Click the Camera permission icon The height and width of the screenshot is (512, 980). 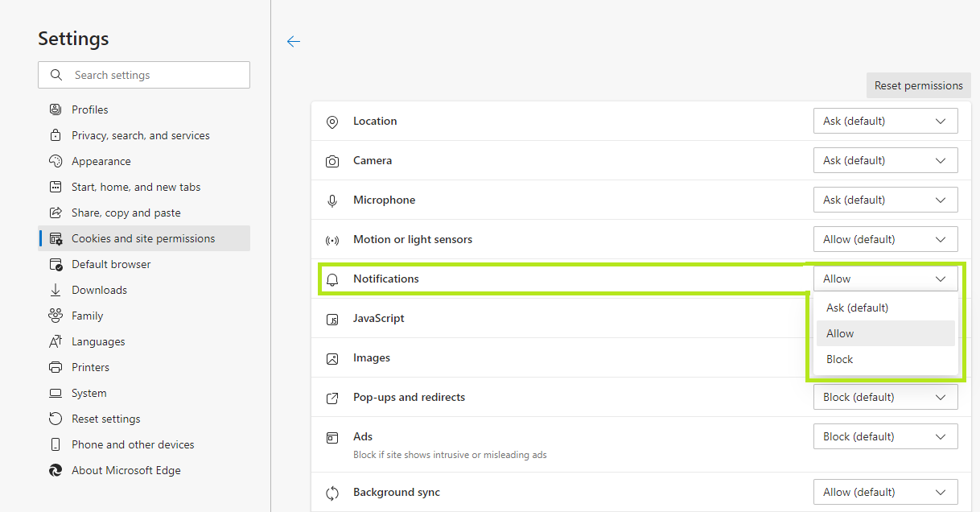[x=332, y=161]
